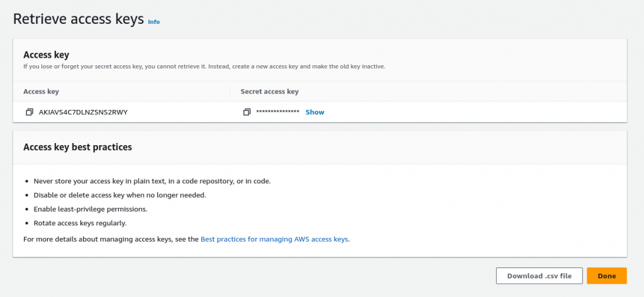Click the 'If you lose or forget' description text

[204, 67]
